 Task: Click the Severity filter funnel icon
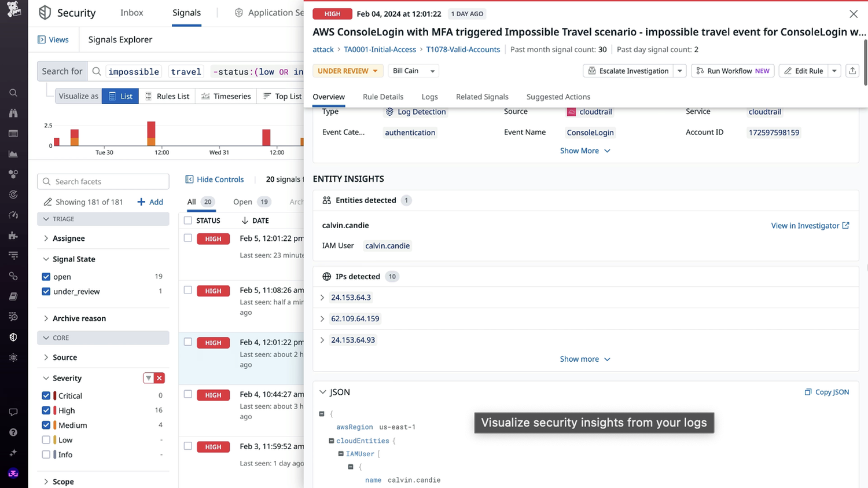click(149, 378)
